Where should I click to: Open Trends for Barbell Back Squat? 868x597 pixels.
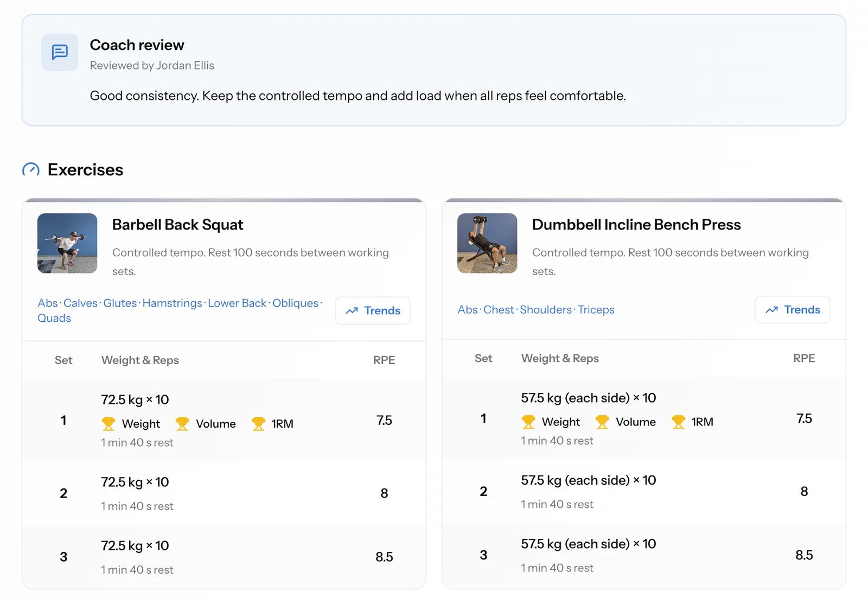[x=373, y=310]
